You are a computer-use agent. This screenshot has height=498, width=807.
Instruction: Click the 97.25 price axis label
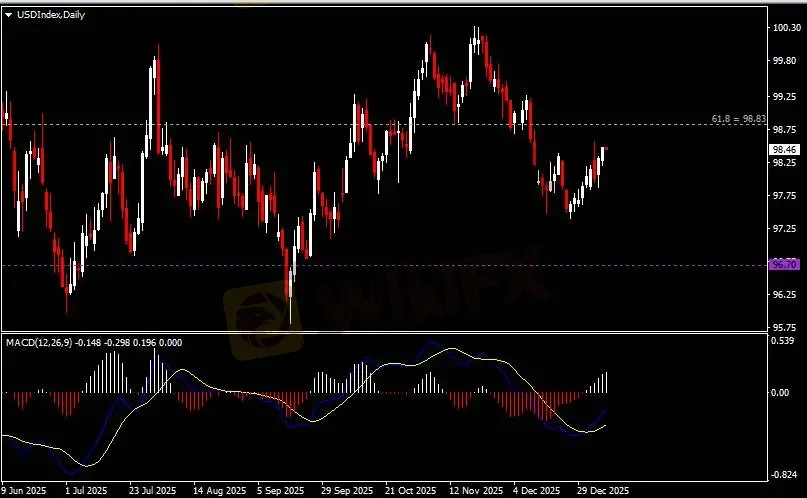[x=783, y=230]
